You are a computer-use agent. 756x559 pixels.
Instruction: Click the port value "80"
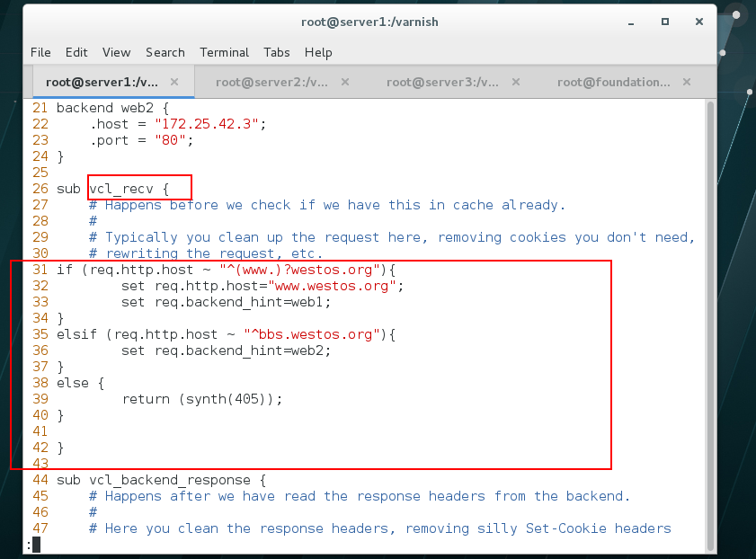coord(170,140)
